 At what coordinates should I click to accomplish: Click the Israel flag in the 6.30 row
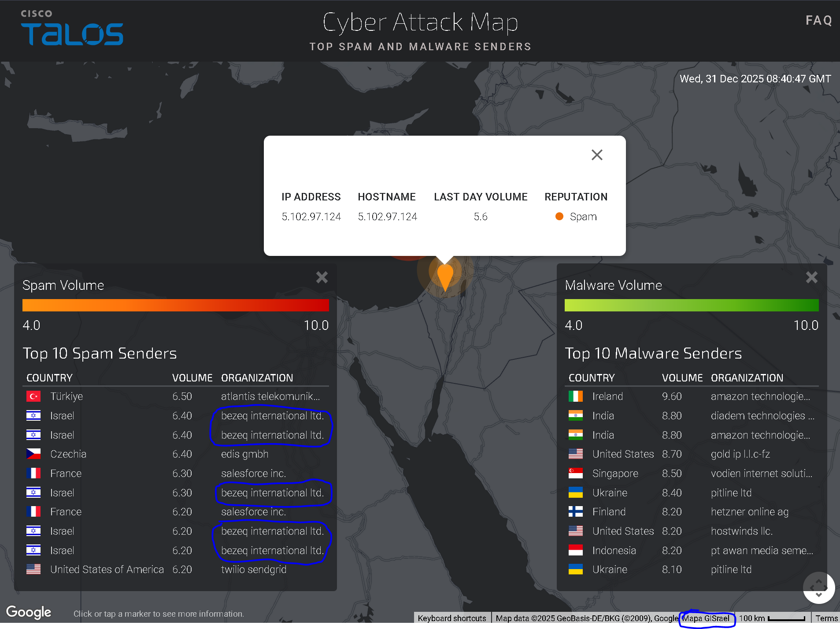pyautogui.click(x=33, y=492)
